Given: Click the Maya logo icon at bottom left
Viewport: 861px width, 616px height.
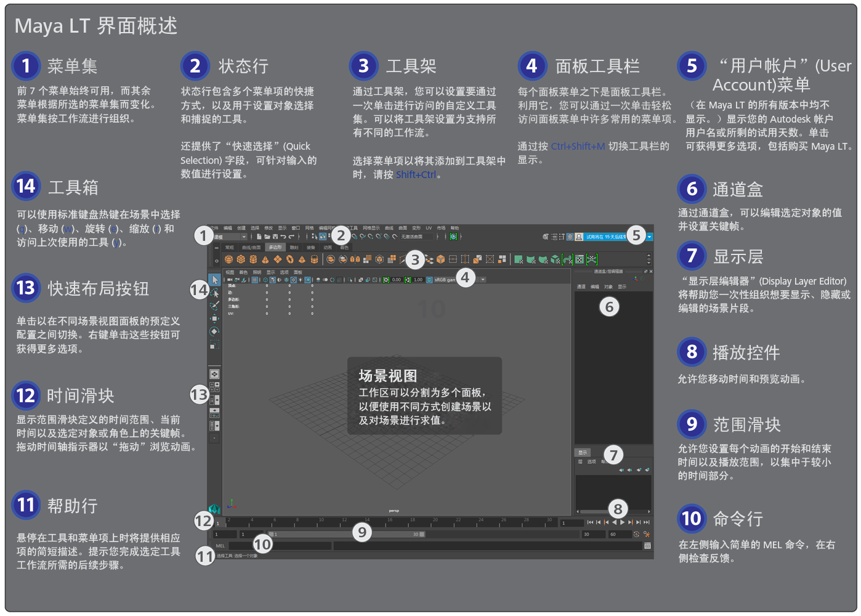Looking at the screenshot, I should point(214,508).
